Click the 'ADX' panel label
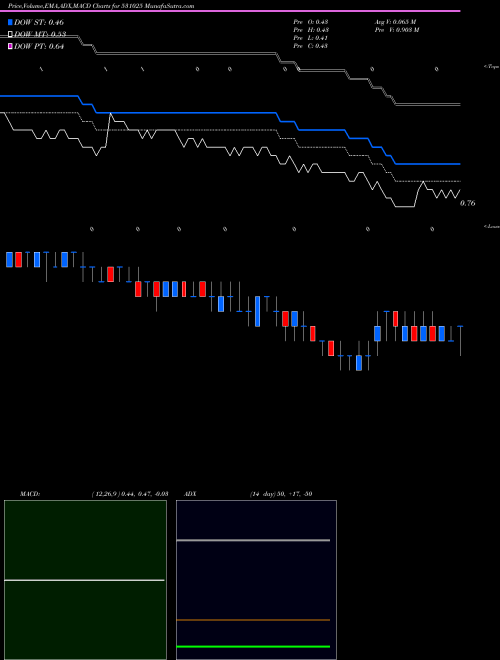Screen dimensions: 500x660 pyautogui.click(x=190, y=494)
